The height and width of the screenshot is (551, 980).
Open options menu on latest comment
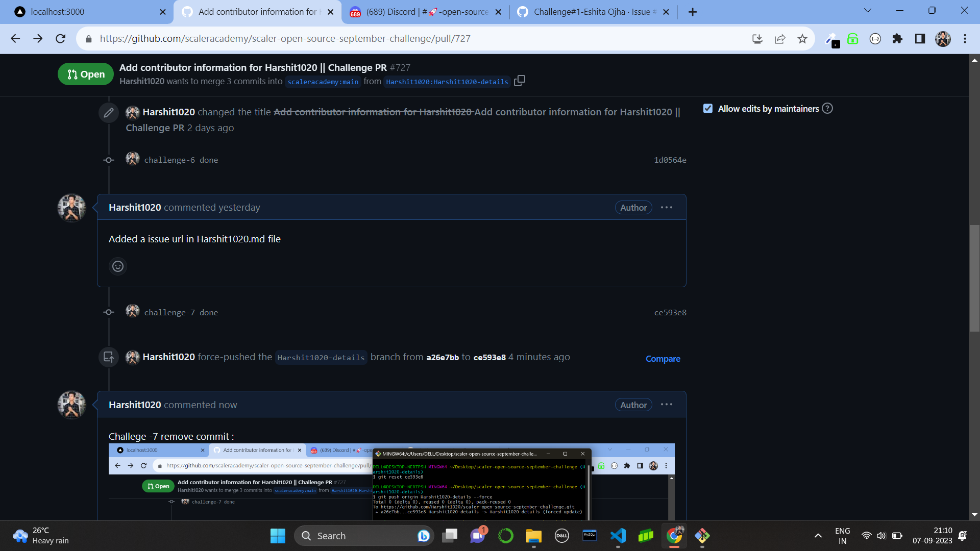pyautogui.click(x=667, y=405)
